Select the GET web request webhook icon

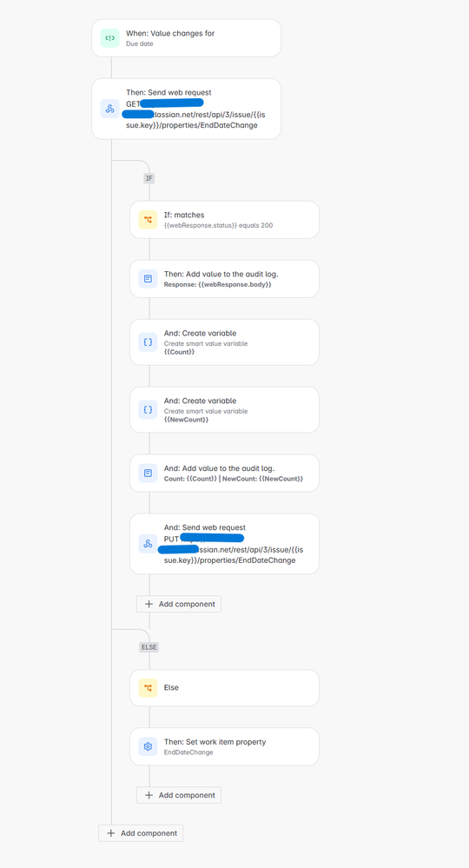pos(109,109)
